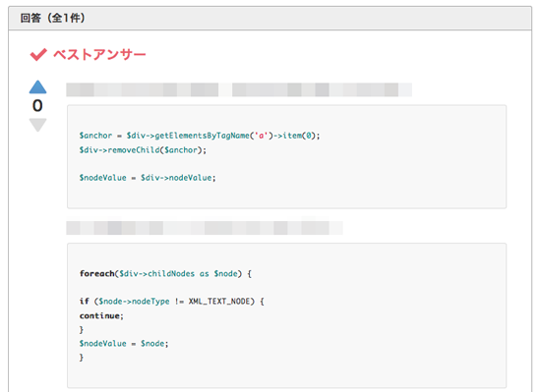This screenshot has height=392, width=541.
Task: Click the $anchor getElementsByTagName code line
Action: pyautogui.click(x=200, y=136)
